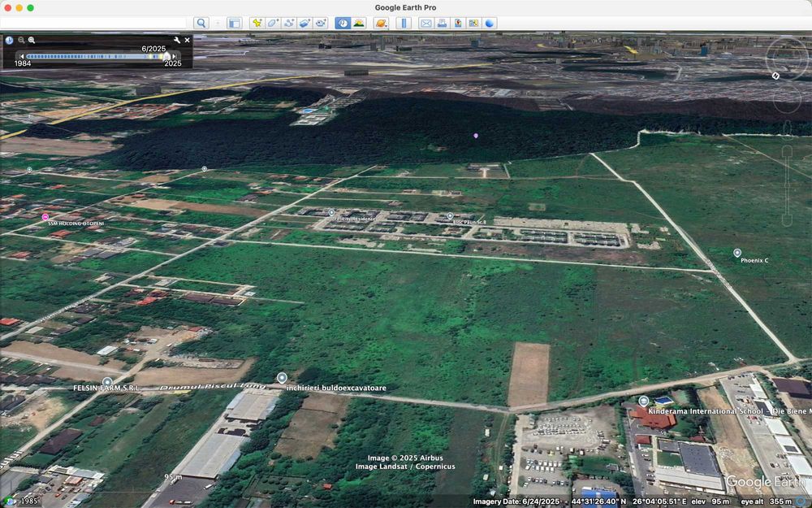Toggle historical imagery clock icon
The height and width of the screenshot is (508, 812).
[x=343, y=23]
